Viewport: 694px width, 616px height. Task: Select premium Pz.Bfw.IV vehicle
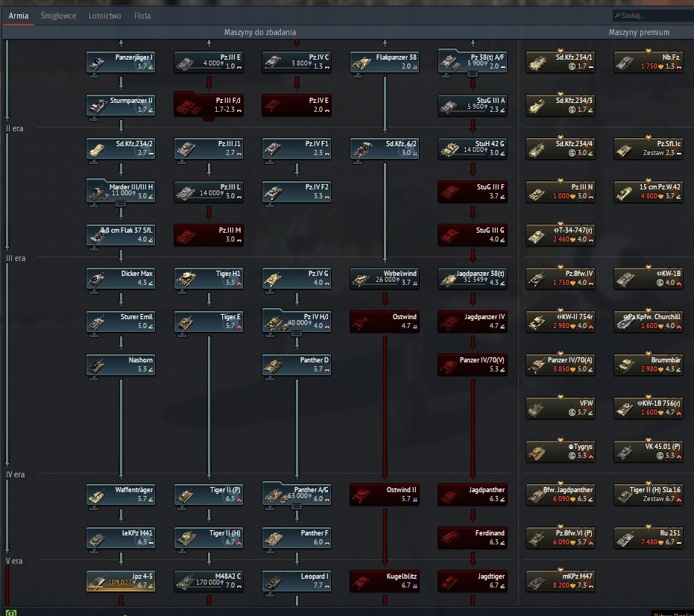click(561, 278)
